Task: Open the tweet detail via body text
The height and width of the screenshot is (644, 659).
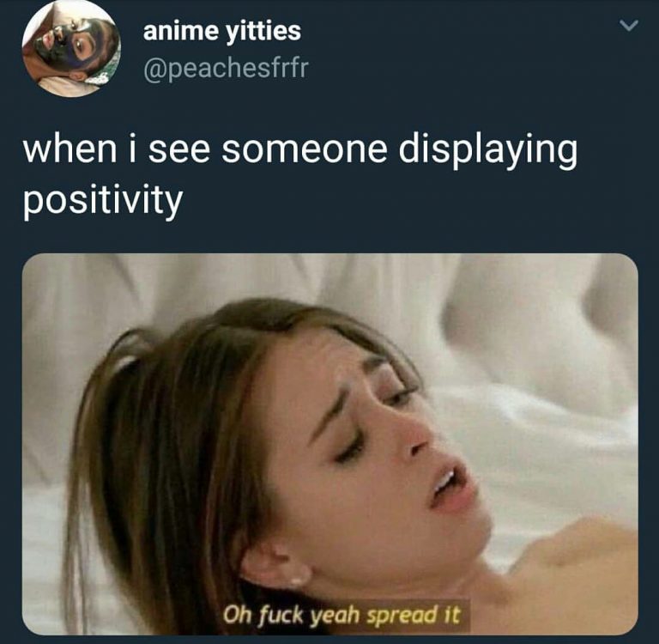Action: tap(300, 174)
